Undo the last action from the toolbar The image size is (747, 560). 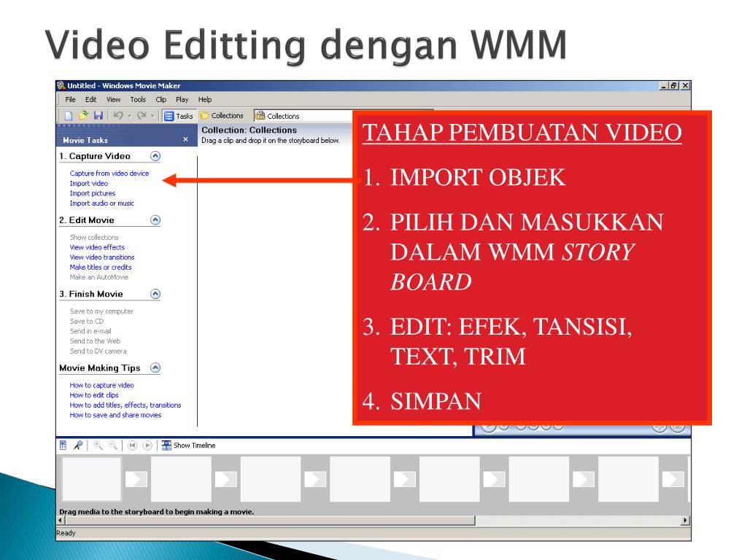pyautogui.click(x=119, y=116)
